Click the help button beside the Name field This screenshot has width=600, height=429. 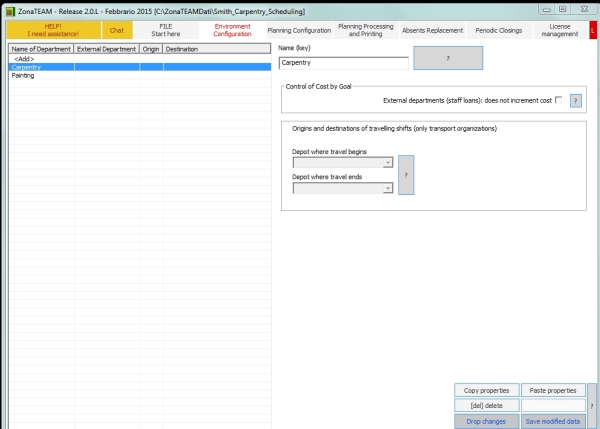click(x=448, y=58)
